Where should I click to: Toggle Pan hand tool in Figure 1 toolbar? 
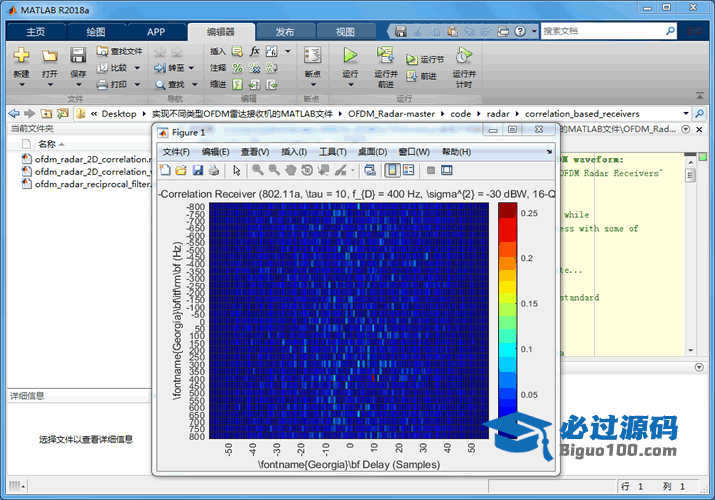pyautogui.click(x=290, y=170)
